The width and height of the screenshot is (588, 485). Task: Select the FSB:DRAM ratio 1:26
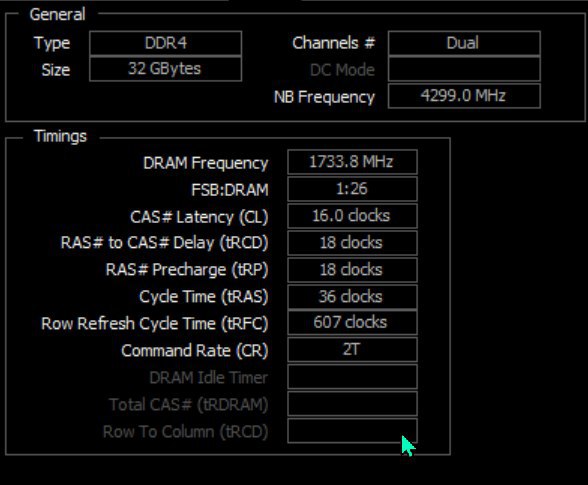click(352, 189)
